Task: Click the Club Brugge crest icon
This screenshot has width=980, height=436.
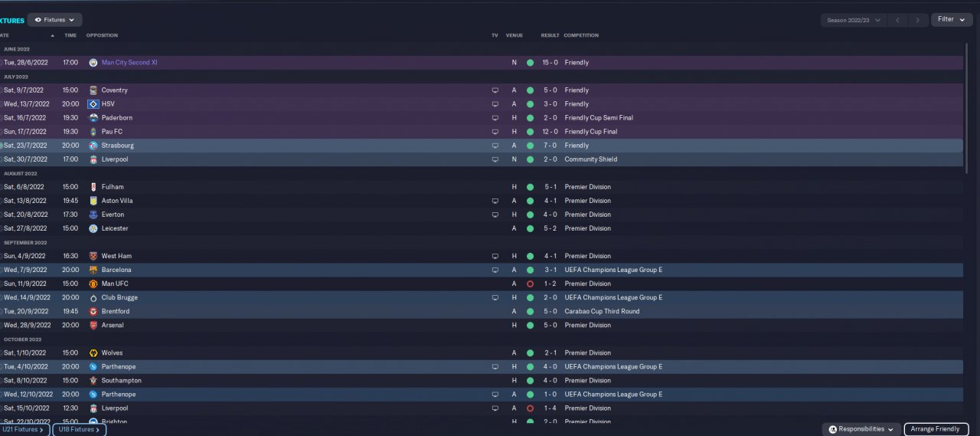Action: pyautogui.click(x=93, y=297)
